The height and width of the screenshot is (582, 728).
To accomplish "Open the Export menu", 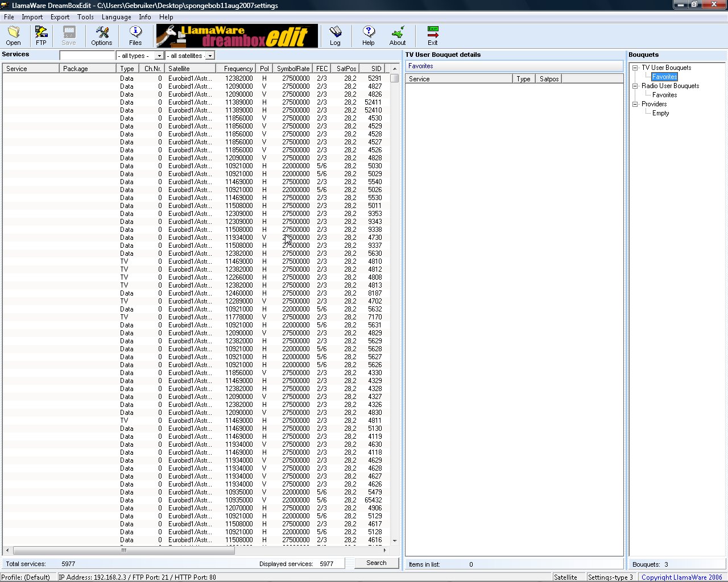I will click(60, 17).
